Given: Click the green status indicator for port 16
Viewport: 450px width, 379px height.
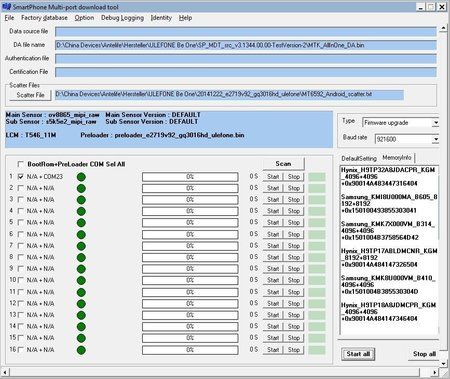Looking at the screenshot, I should pos(81,350).
